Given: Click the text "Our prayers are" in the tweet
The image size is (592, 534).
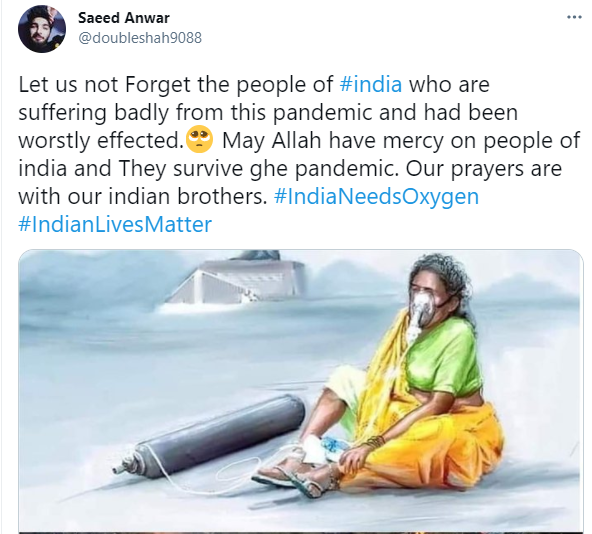Looking at the screenshot, I should 484,168.
